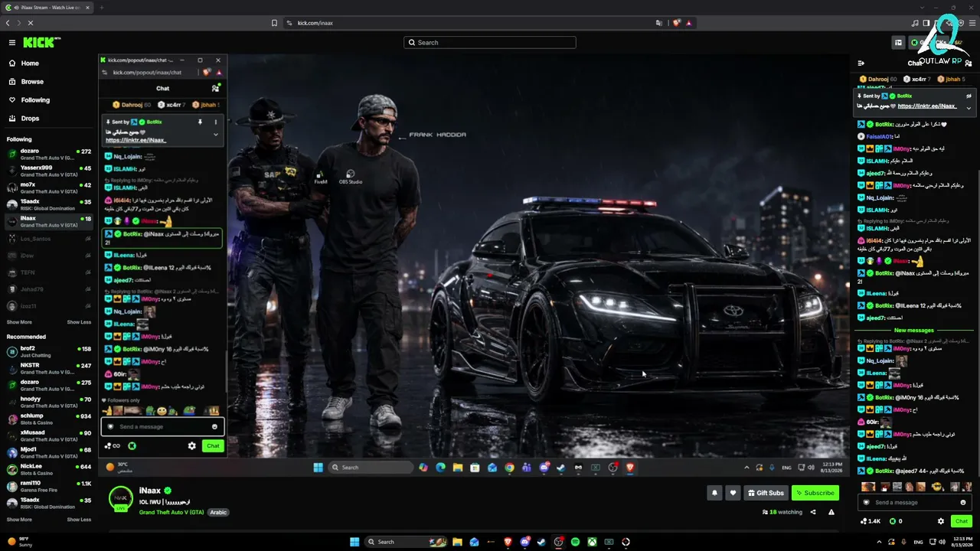
Task: Open Grand Theft Auto V category link below stream
Action: tap(171, 512)
